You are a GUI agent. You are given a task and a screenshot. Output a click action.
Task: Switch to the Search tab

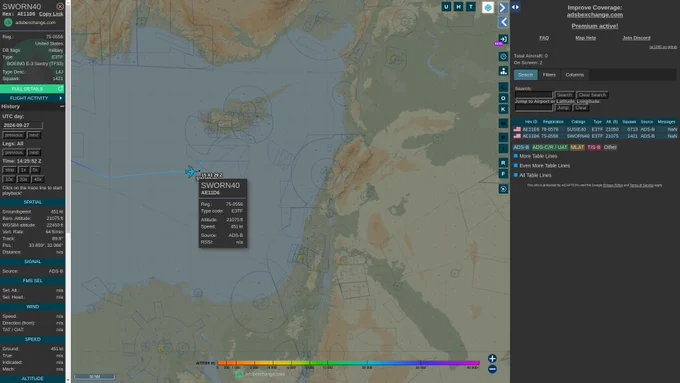click(x=526, y=75)
